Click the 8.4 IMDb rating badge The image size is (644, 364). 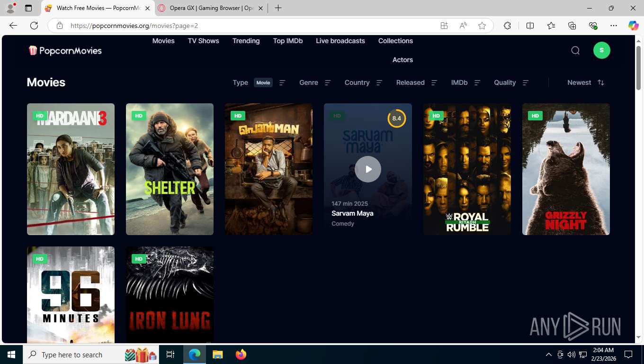point(397,118)
